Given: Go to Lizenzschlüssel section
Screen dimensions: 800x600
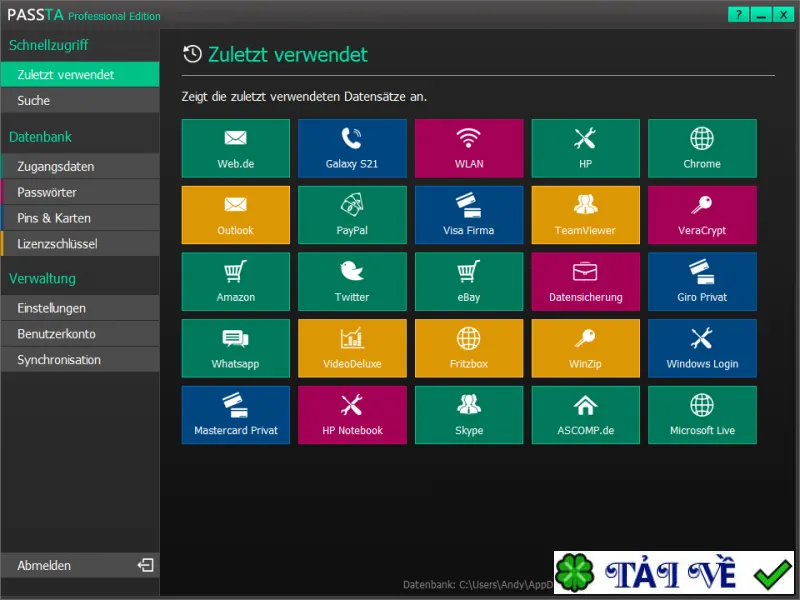Looking at the screenshot, I should pos(80,244).
